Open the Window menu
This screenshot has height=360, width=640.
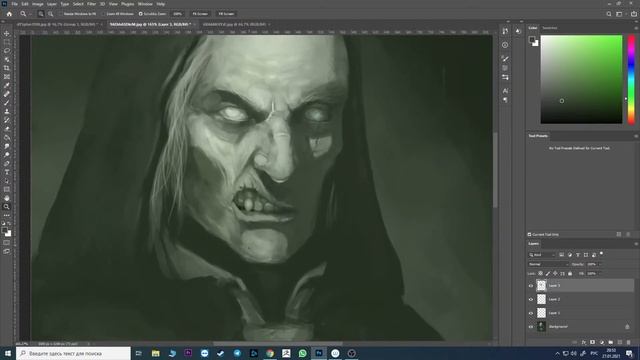pyautogui.click(x=145, y=4)
